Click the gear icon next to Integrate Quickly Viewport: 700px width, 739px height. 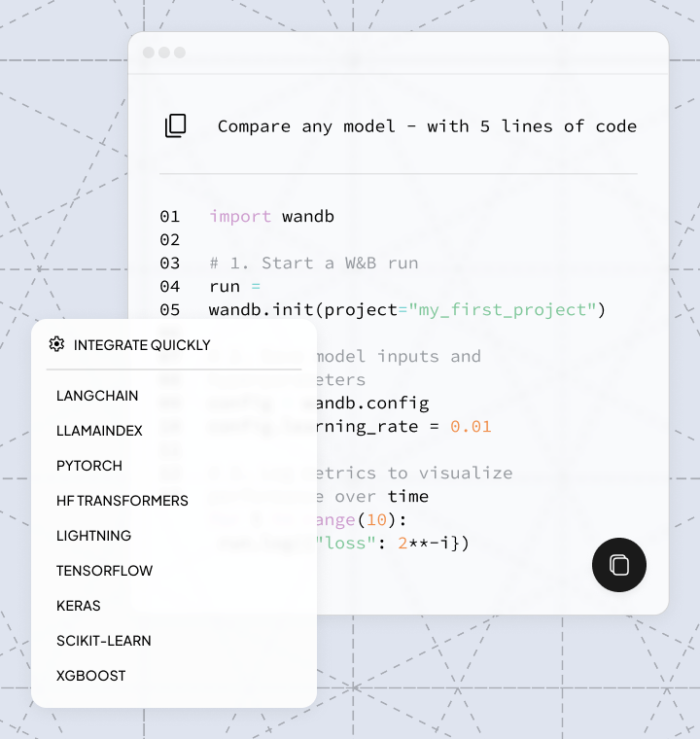tap(56, 344)
